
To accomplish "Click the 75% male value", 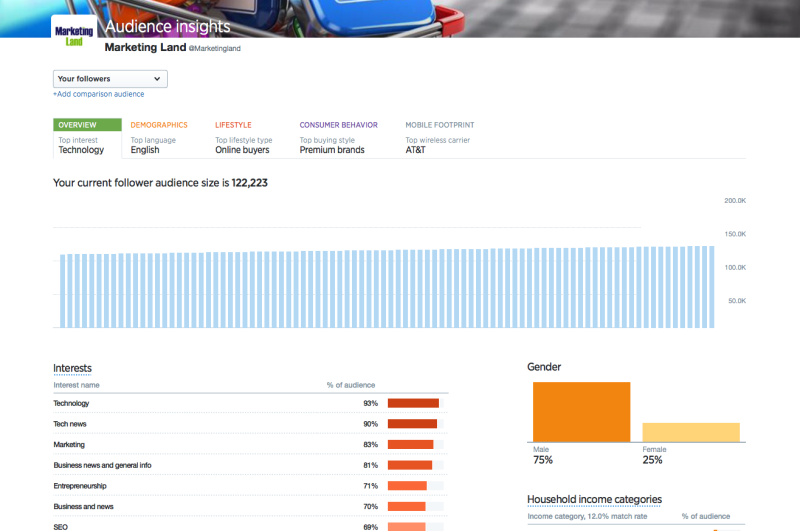I will tap(543, 460).
